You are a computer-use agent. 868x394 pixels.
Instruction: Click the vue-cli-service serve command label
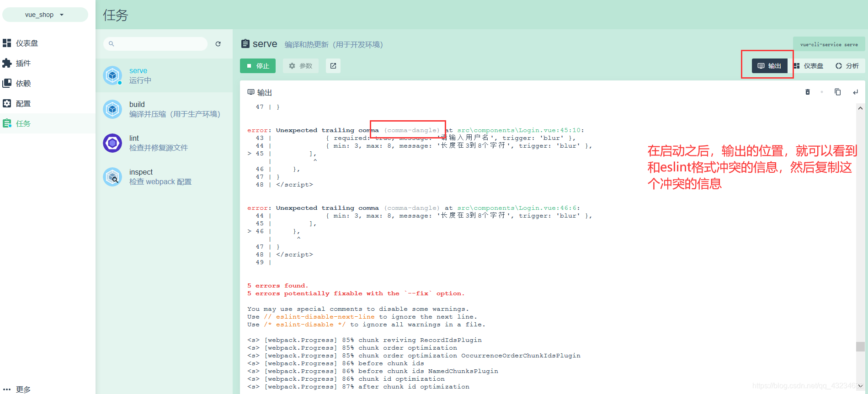pyautogui.click(x=829, y=44)
